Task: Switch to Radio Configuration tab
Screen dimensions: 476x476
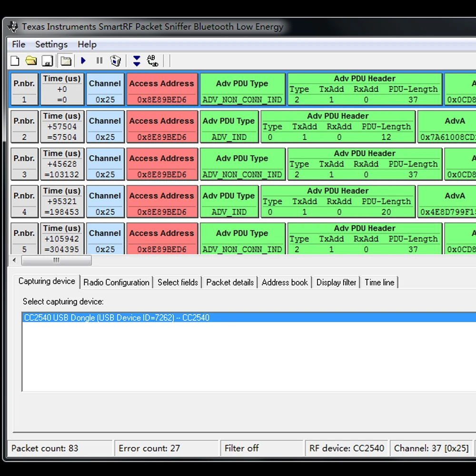Action: point(116,282)
